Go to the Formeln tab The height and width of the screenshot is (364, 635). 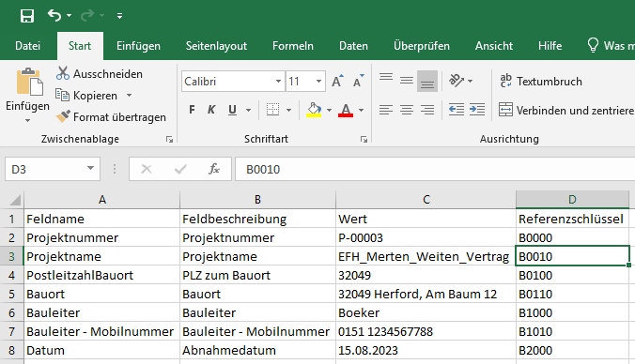point(293,46)
